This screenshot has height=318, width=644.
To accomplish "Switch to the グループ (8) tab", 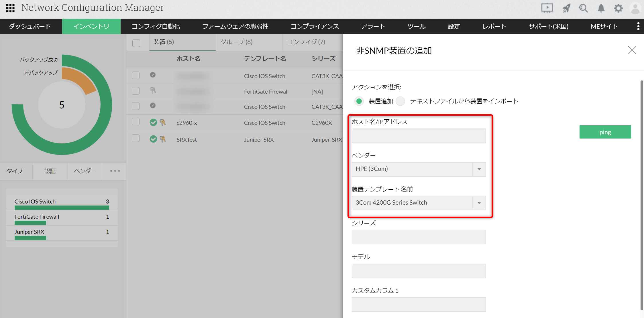I will pos(236,42).
